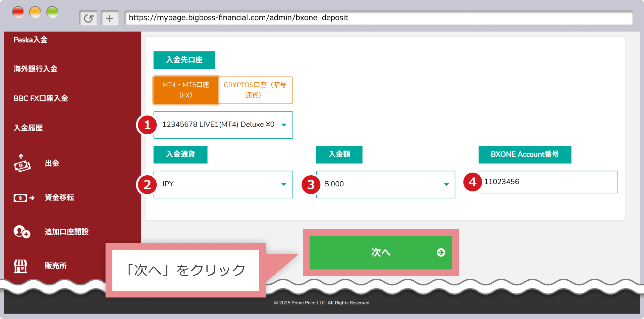This screenshot has height=319, width=644.
Task: Click the browser URL address bar
Action: pyautogui.click(x=378, y=18)
